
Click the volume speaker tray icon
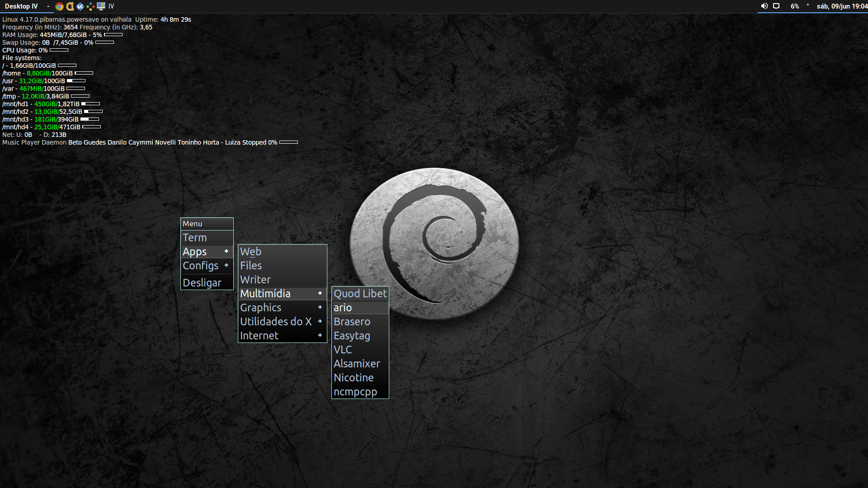point(764,6)
